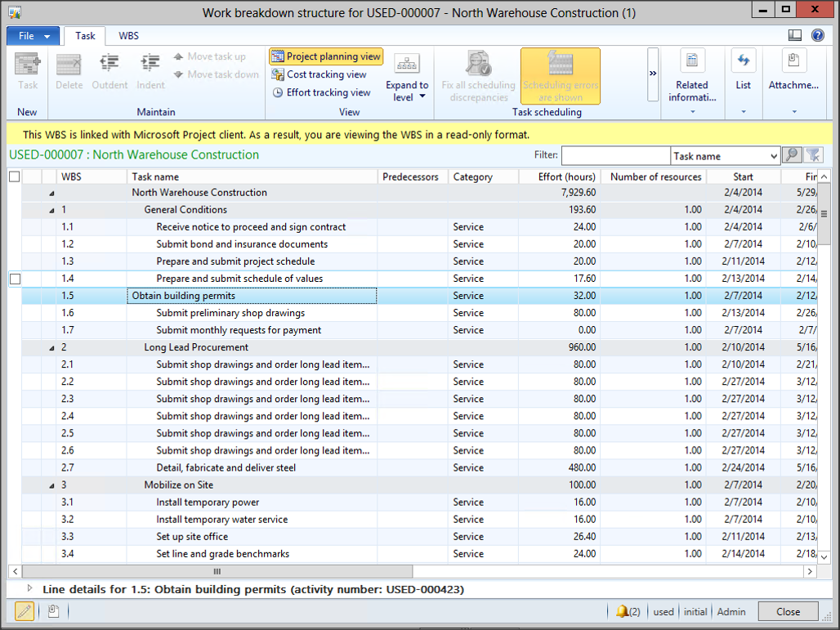Click the Related information icon in ribbon

pos(691,62)
